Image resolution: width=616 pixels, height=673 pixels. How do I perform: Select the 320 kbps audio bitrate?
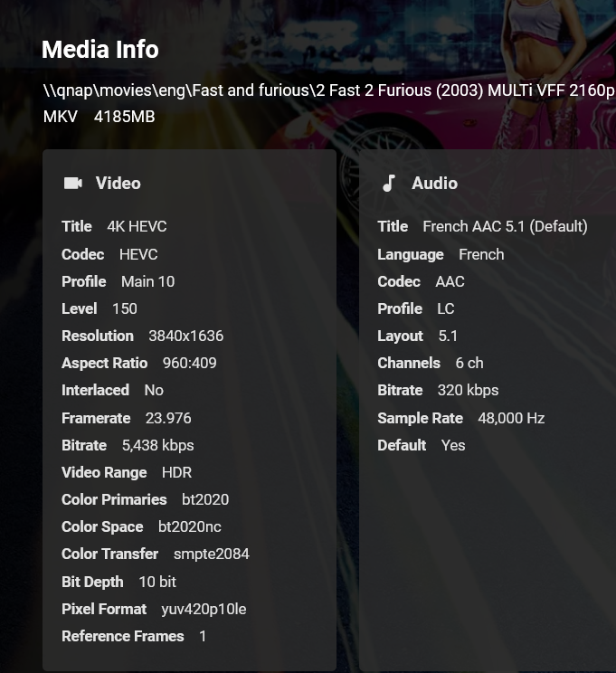(x=467, y=390)
